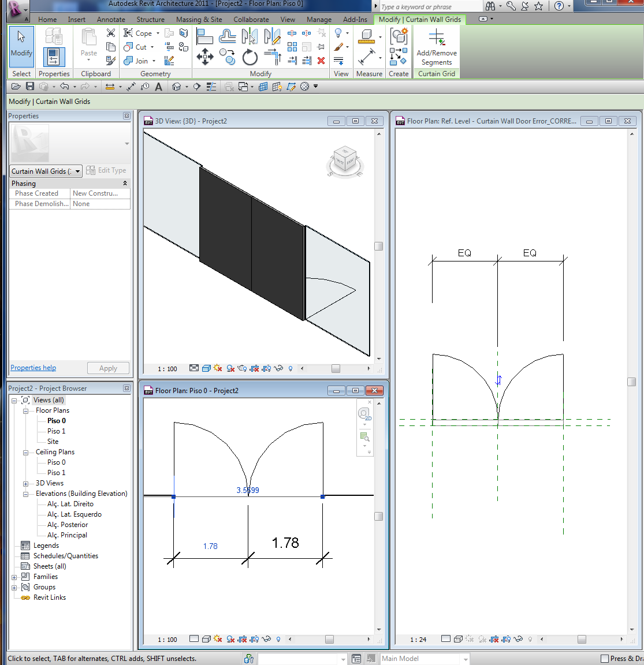Toggle the Press & Drag checkbox
Image resolution: width=644 pixels, height=665 pixels.
(605, 659)
